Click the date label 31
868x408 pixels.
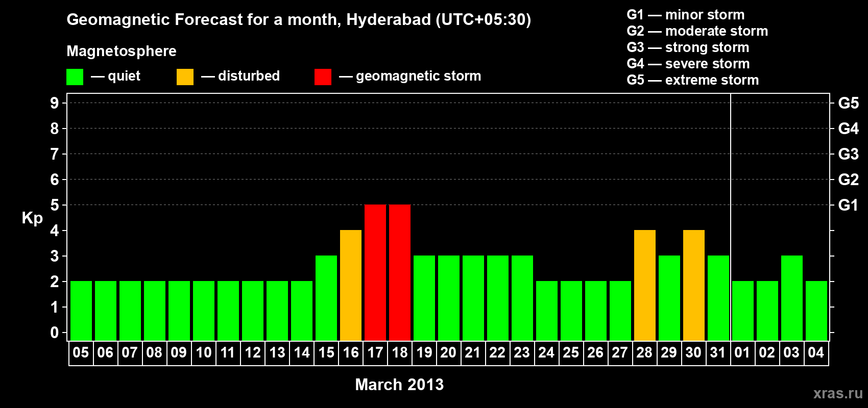[718, 352]
